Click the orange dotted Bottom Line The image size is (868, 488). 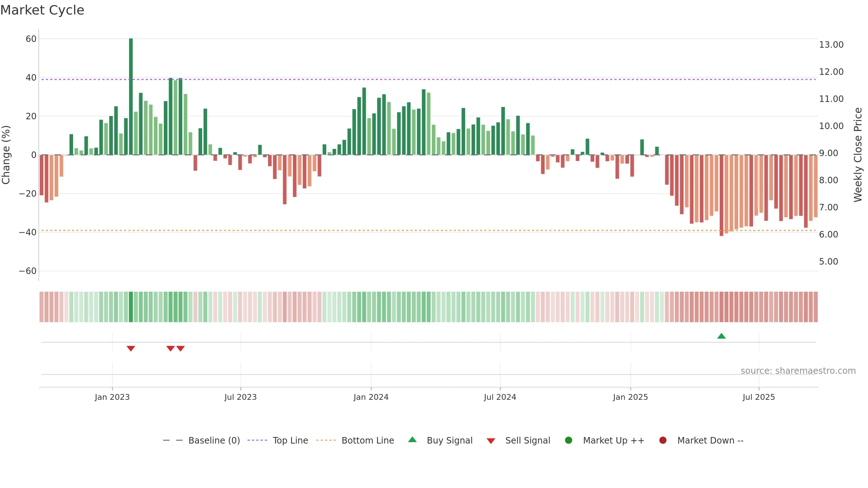(429, 230)
